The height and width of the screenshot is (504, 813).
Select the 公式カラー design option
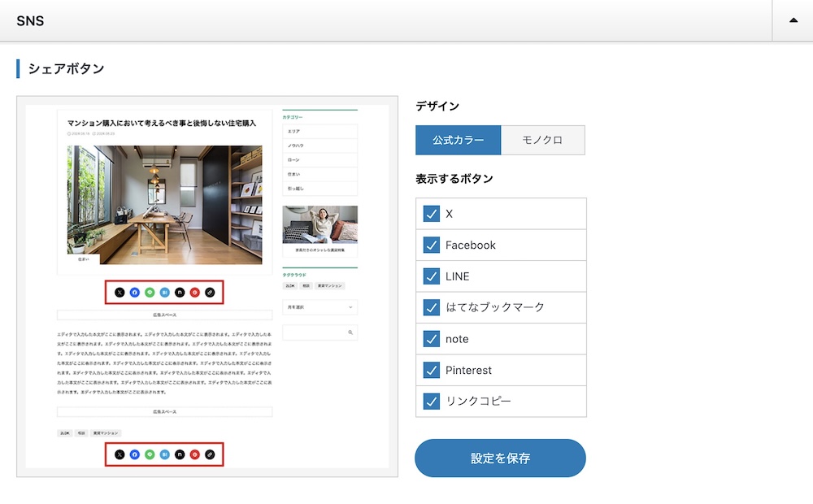(459, 140)
